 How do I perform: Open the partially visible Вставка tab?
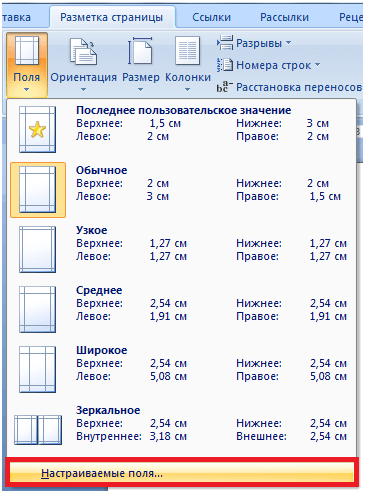16,17
